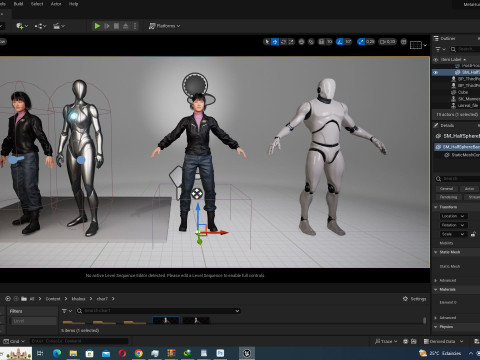The image size is (480, 360).
Task: Start Play in Editor with green play button
Action: [x=97, y=26]
